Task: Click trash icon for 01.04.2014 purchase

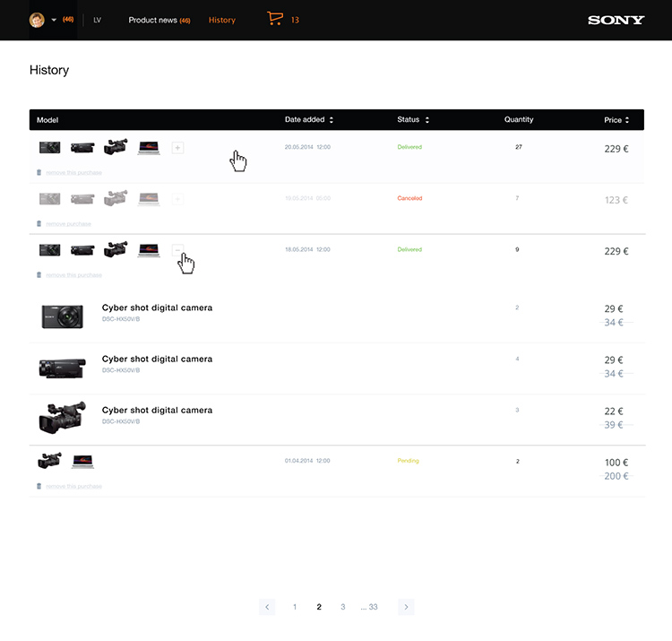Action: point(39,486)
